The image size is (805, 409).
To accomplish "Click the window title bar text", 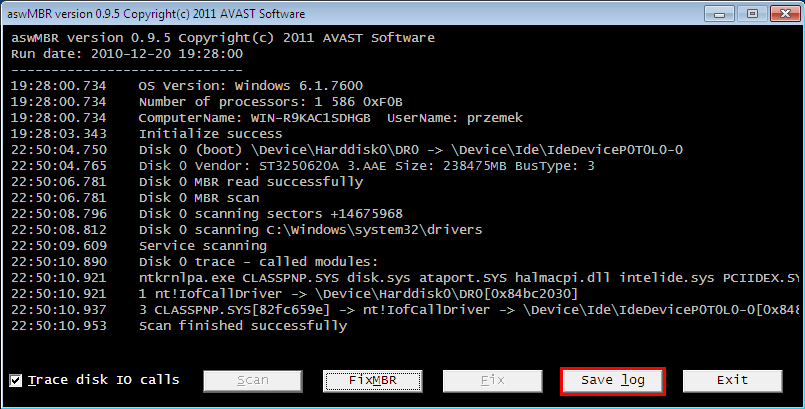I will click(x=156, y=14).
